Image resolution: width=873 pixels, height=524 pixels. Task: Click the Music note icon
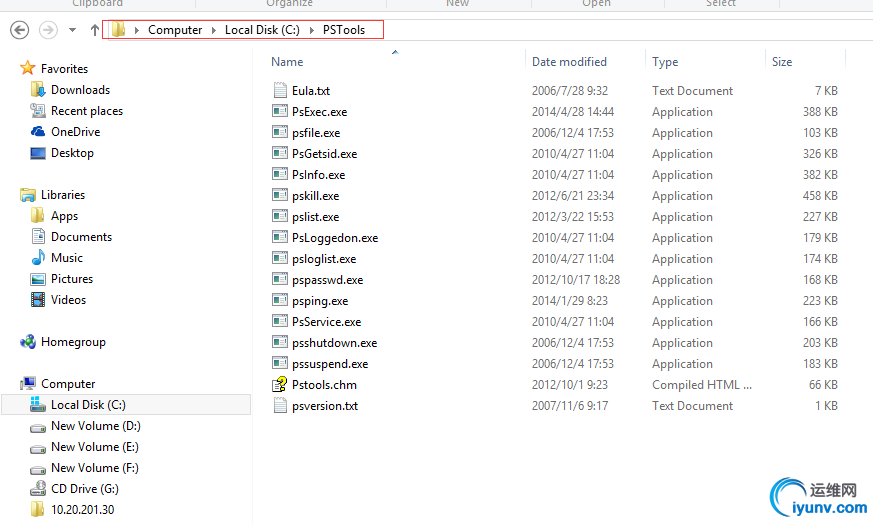38,257
